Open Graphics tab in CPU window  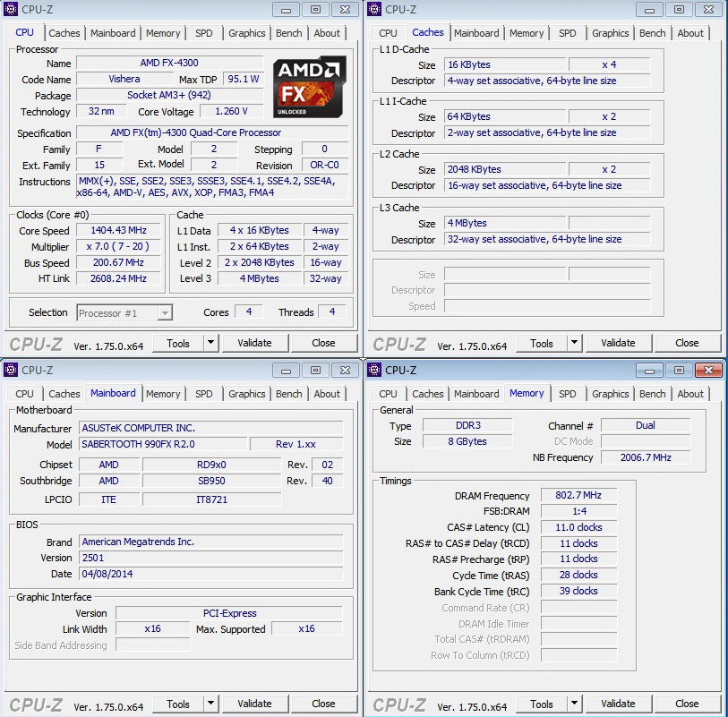point(246,33)
